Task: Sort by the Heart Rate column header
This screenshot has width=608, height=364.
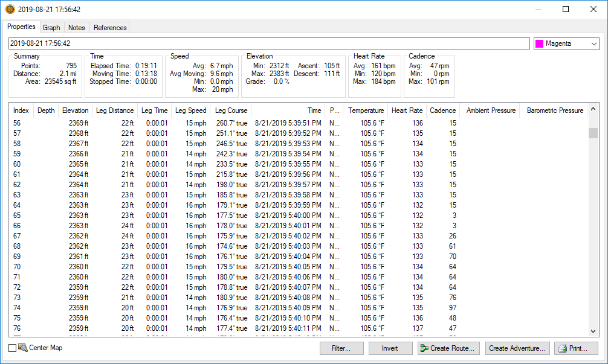Action: pos(407,110)
